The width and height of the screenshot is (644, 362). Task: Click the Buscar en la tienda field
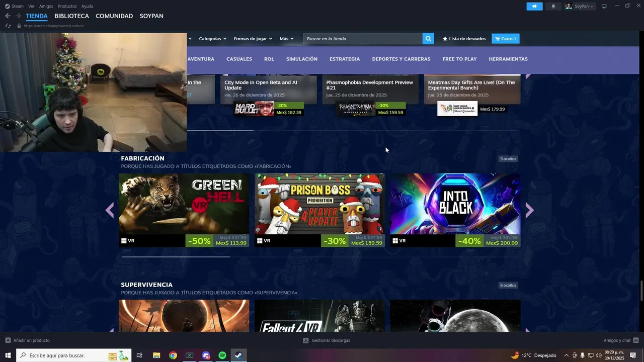click(x=363, y=39)
